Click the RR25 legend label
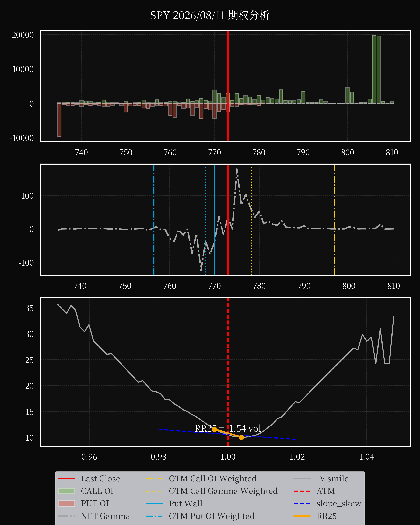 pos(327,516)
